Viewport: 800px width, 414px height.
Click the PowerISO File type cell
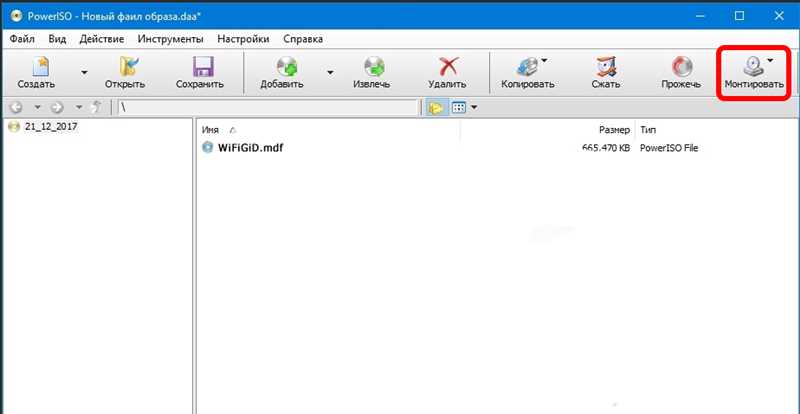tap(669, 149)
